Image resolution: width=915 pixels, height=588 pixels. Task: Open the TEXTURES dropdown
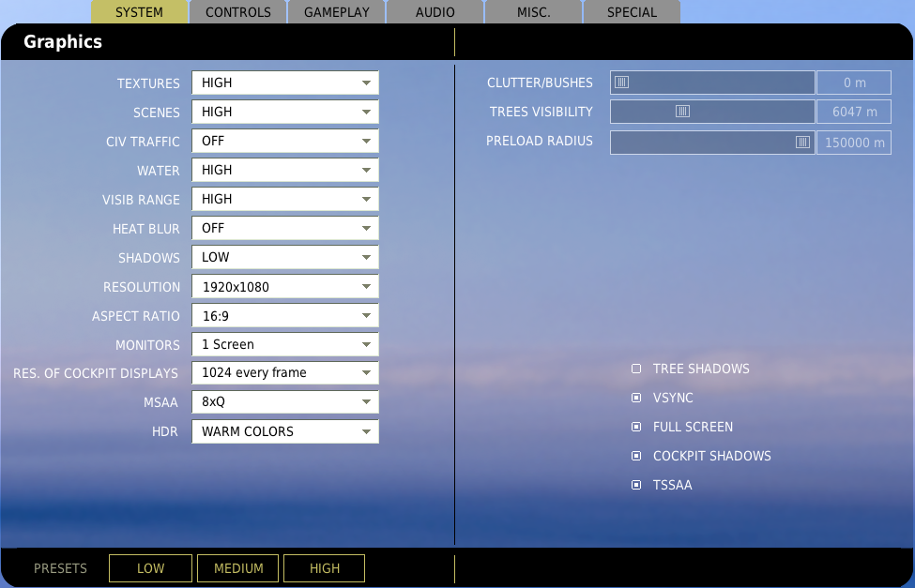[x=285, y=83]
